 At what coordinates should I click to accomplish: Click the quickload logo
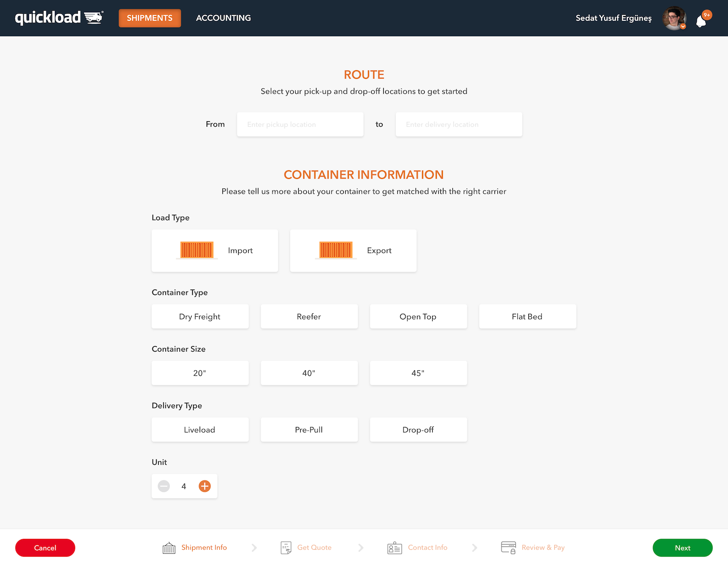click(x=59, y=18)
